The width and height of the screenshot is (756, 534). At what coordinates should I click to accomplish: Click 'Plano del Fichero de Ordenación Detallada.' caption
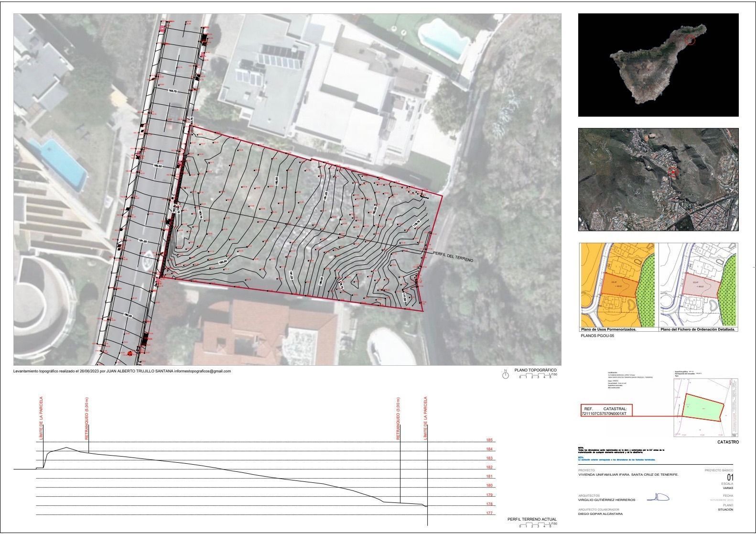point(698,329)
